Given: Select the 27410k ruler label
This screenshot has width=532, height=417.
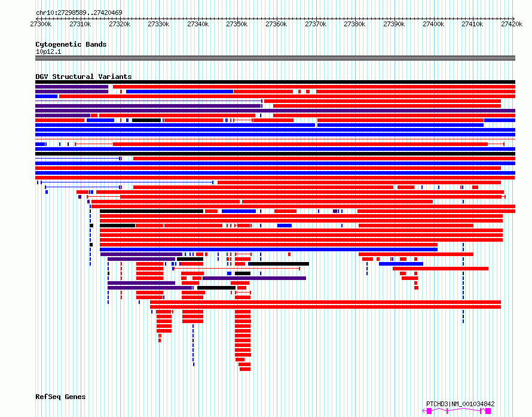Looking at the screenshot, I should pyautogui.click(x=472, y=24).
